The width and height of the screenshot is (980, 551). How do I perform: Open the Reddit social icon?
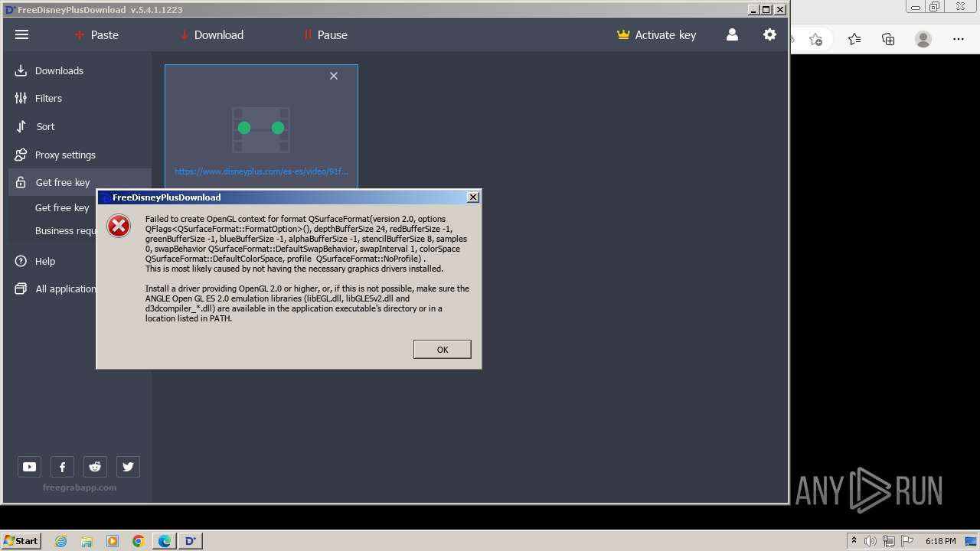(x=95, y=466)
